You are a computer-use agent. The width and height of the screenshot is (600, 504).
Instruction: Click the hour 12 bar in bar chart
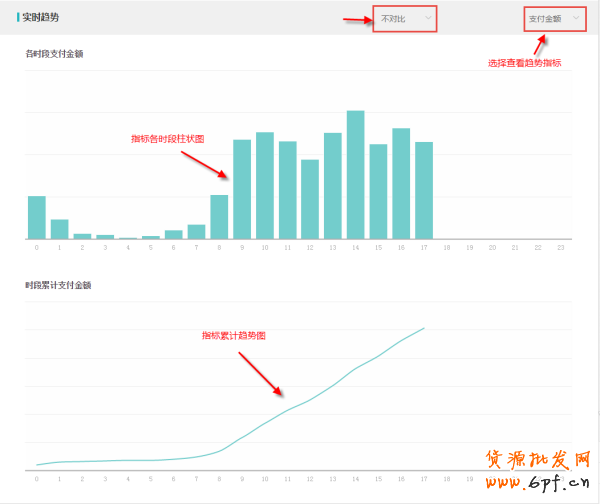click(310, 199)
